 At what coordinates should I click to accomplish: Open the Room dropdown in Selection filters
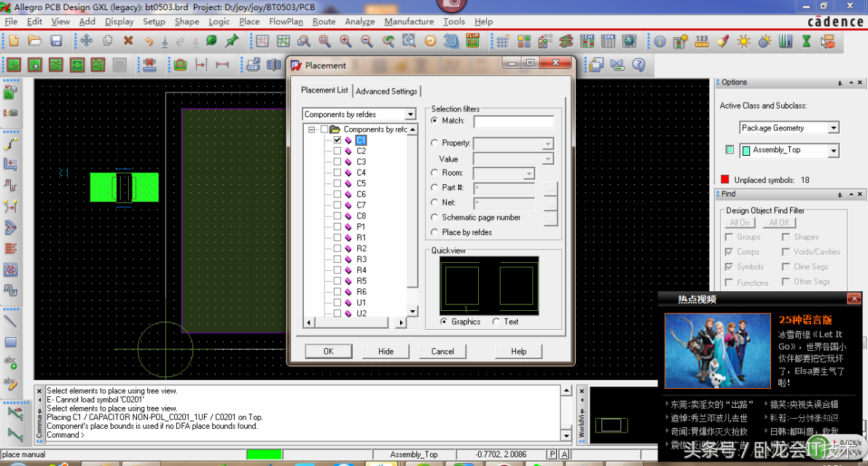[x=528, y=173]
